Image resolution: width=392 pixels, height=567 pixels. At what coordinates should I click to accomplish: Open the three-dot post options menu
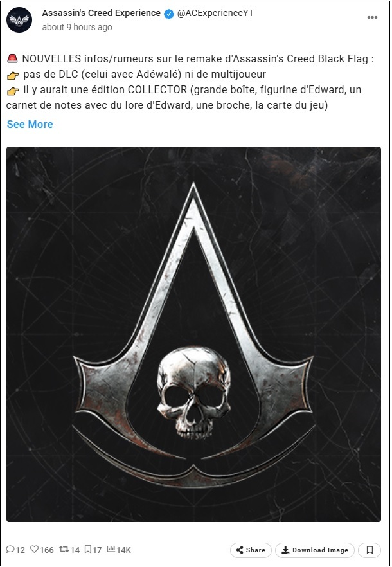coord(372,17)
